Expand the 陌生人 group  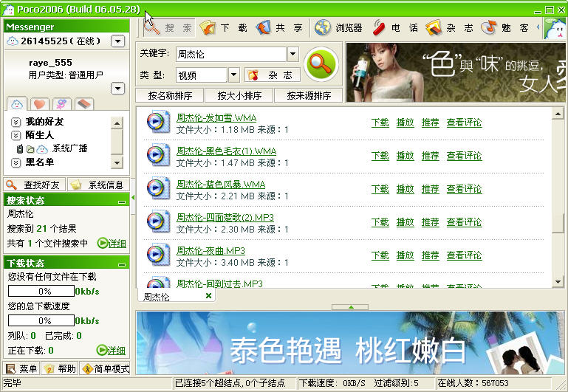16,135
